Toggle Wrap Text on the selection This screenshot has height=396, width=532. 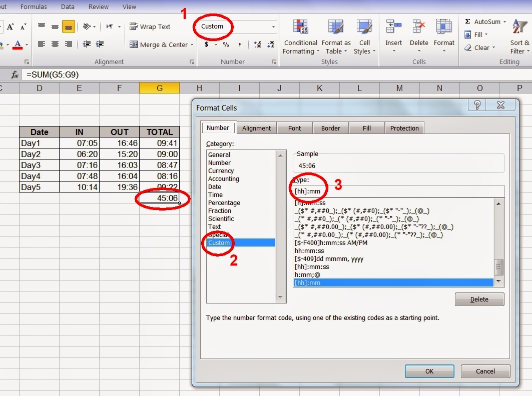(x=150, y=26)
